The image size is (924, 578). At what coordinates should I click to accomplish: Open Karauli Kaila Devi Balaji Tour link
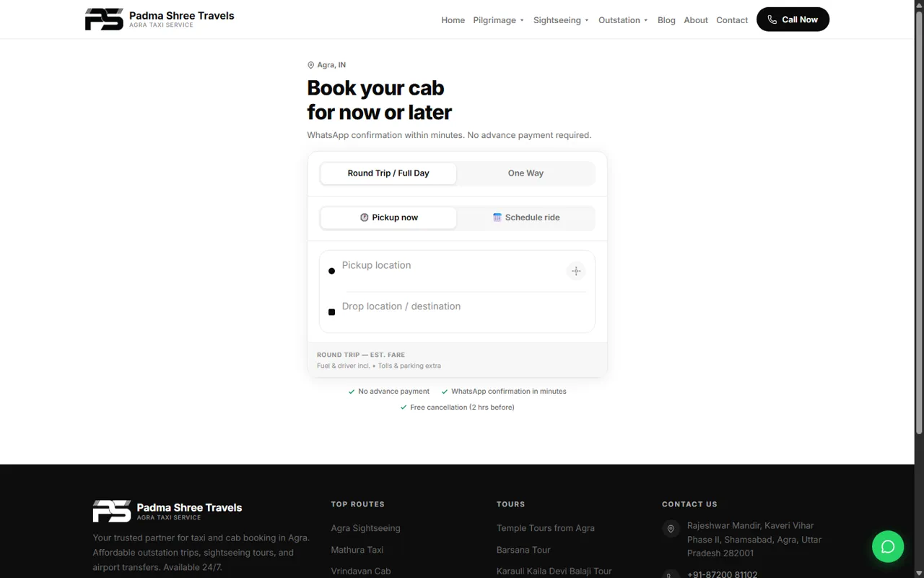(x=554, y=571)
